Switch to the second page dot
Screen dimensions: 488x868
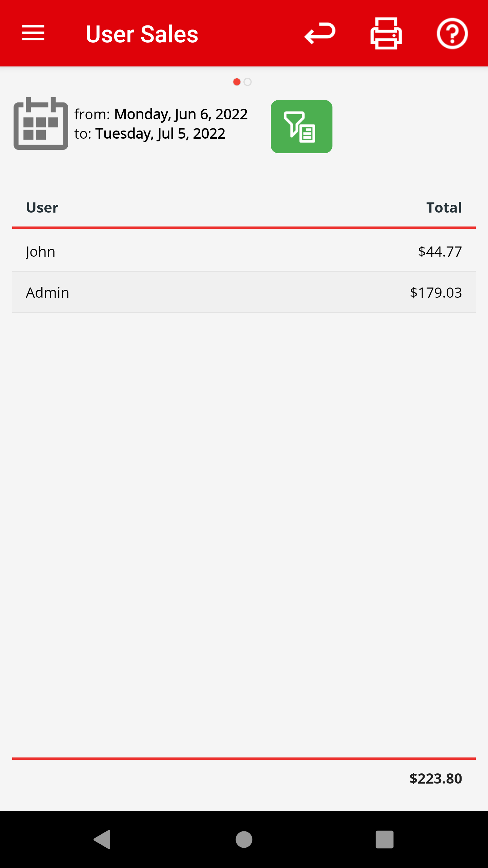(x=248, y=82)
